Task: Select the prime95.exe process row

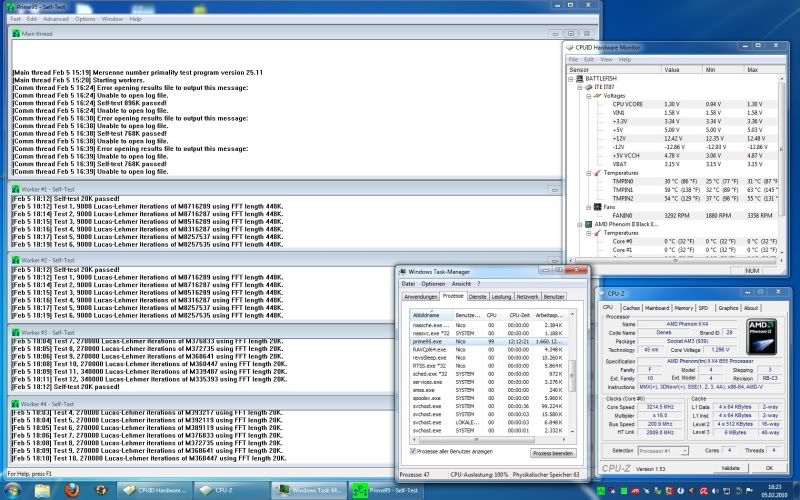Action: click(x=488, y=341)
